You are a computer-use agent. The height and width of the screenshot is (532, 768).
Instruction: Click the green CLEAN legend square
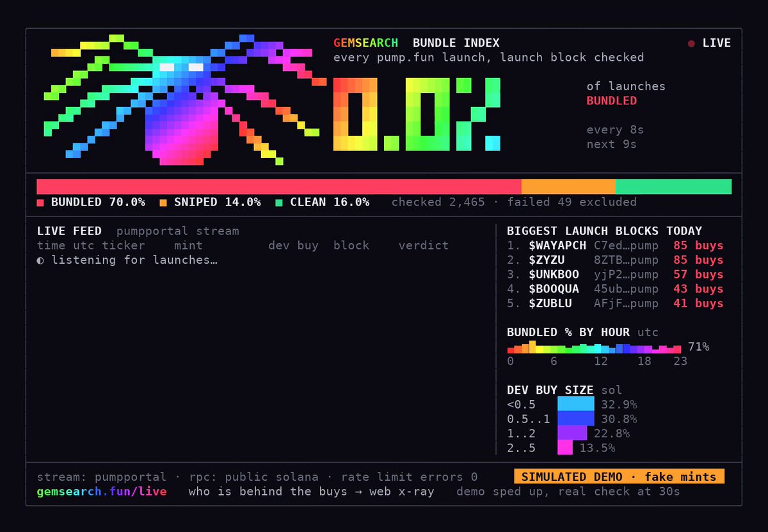pos(279,202)
